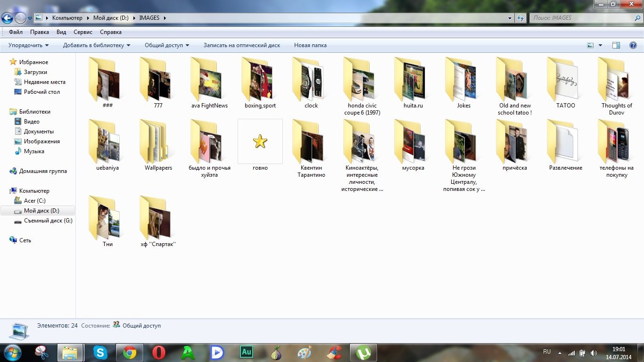Open the view options dropdown arrow
Screen dimensions: 644x362
pyautogui.click(x=600, y=45)
